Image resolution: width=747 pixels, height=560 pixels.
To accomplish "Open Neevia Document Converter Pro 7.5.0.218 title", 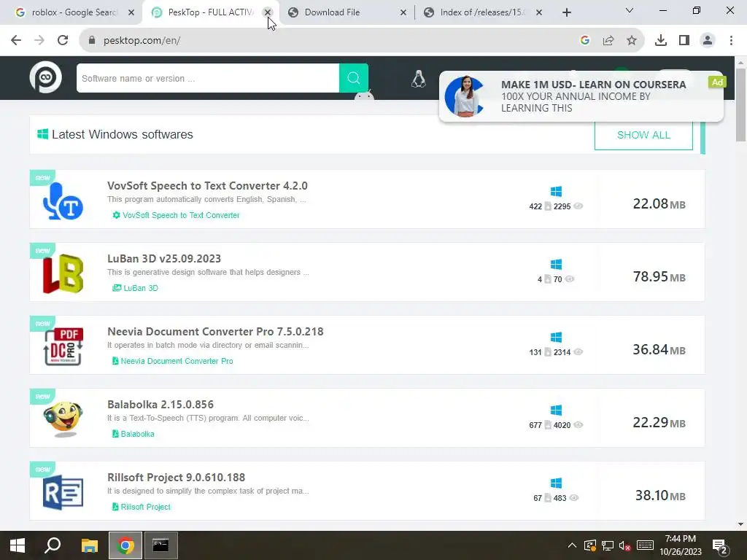I will pos(215,332).
